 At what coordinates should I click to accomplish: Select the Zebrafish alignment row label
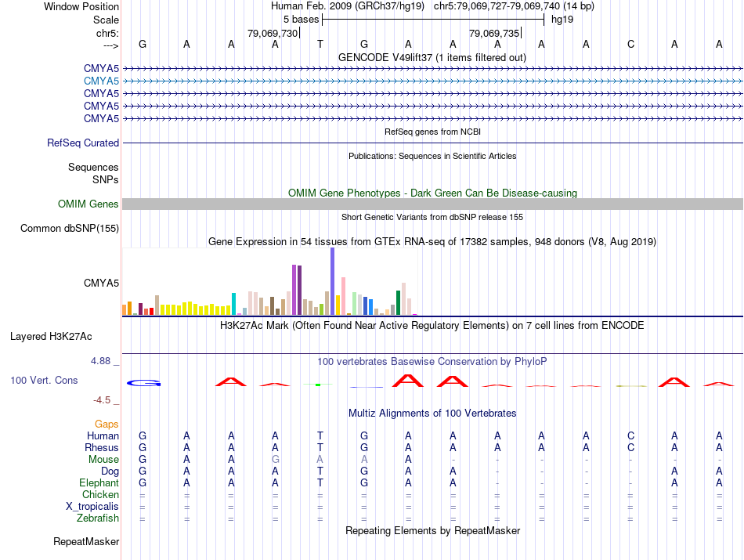(x=98, y=518)
